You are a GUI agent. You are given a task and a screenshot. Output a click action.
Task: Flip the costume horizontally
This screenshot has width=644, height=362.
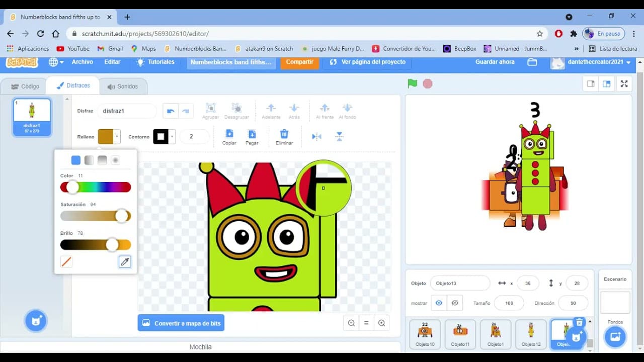click(316, 136)
